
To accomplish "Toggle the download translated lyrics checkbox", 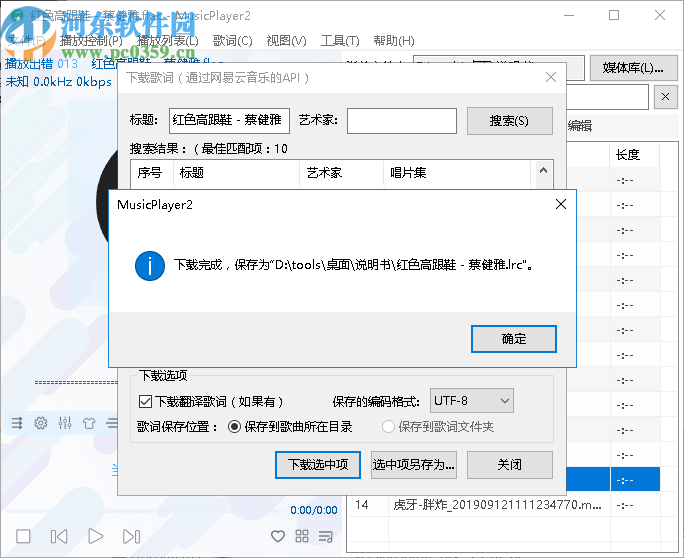I will 145,401.
